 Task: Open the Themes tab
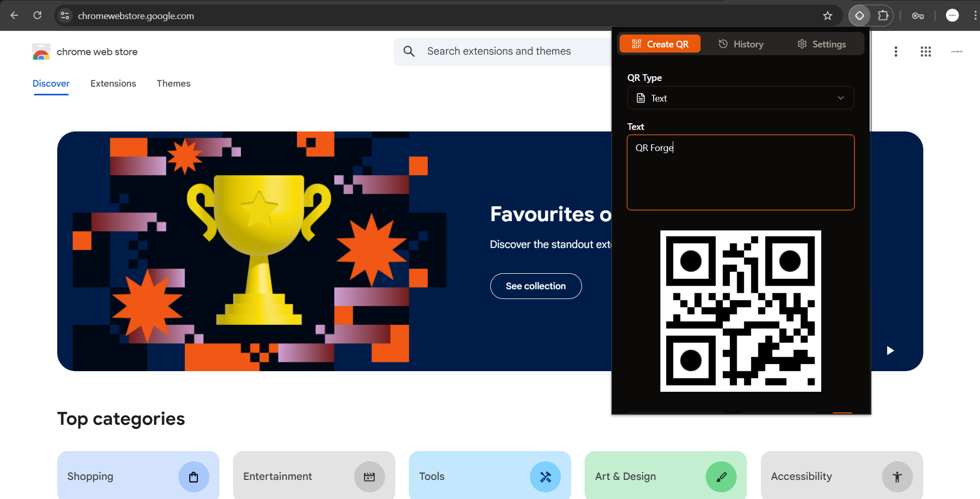point(173,84)
